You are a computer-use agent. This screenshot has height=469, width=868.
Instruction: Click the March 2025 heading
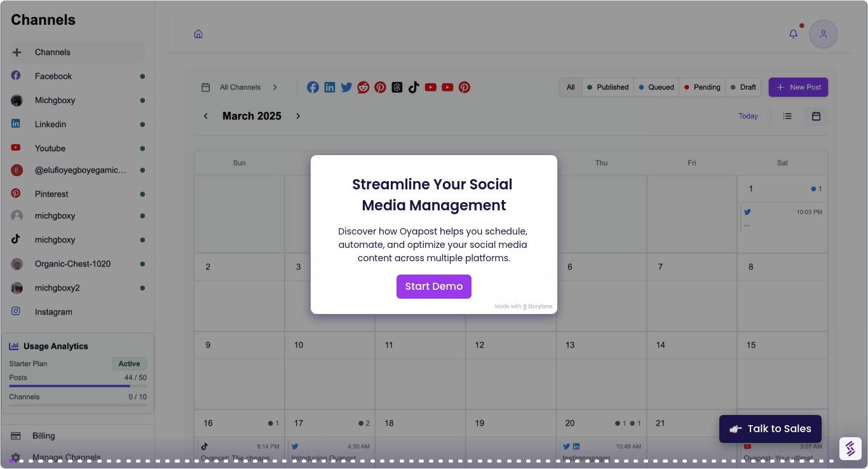click(252, 116)
